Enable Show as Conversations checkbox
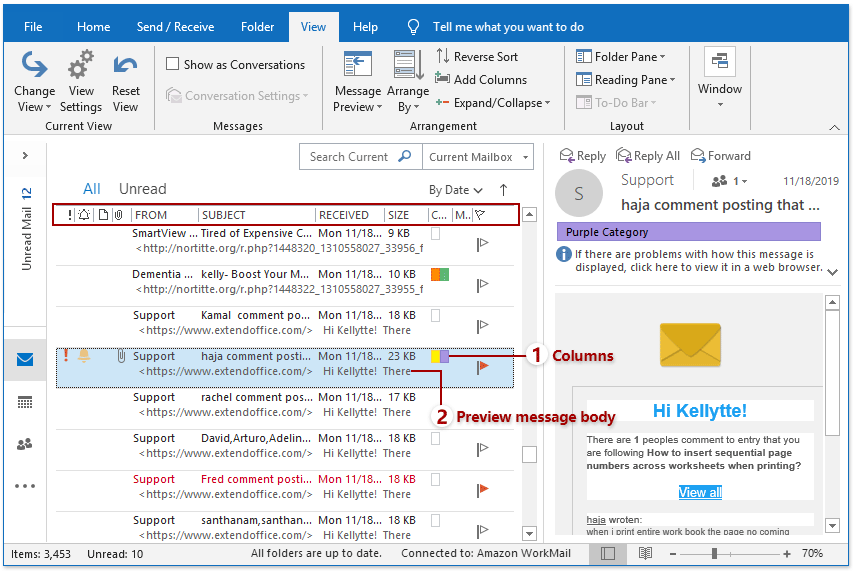The width and height of the screenshot is (854, 572). pyautogui.click(x=174, y=65)
